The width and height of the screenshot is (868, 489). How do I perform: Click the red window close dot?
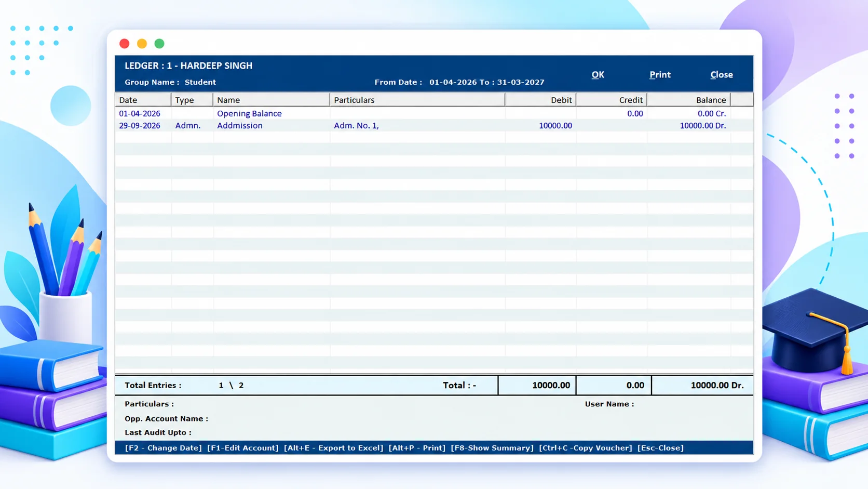coord(124,44)
